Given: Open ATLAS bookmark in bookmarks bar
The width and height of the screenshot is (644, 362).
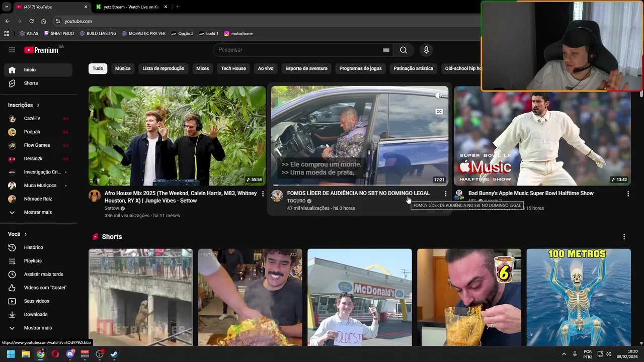Looking at the screenshot, I should [x=29, y=34].
